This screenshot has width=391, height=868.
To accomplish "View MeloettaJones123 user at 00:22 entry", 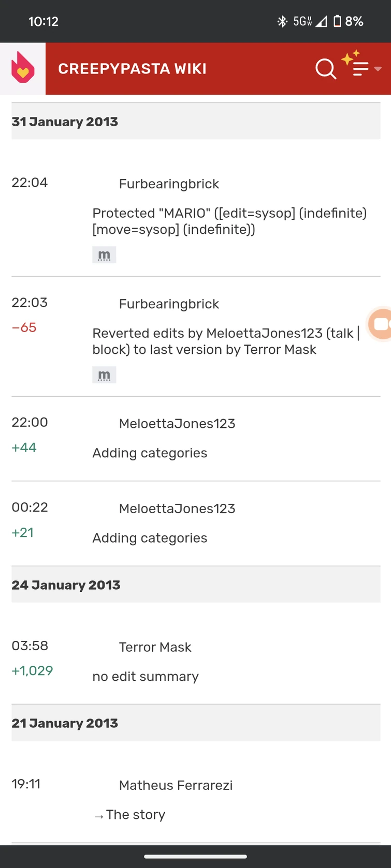I will tap(177, 508).
